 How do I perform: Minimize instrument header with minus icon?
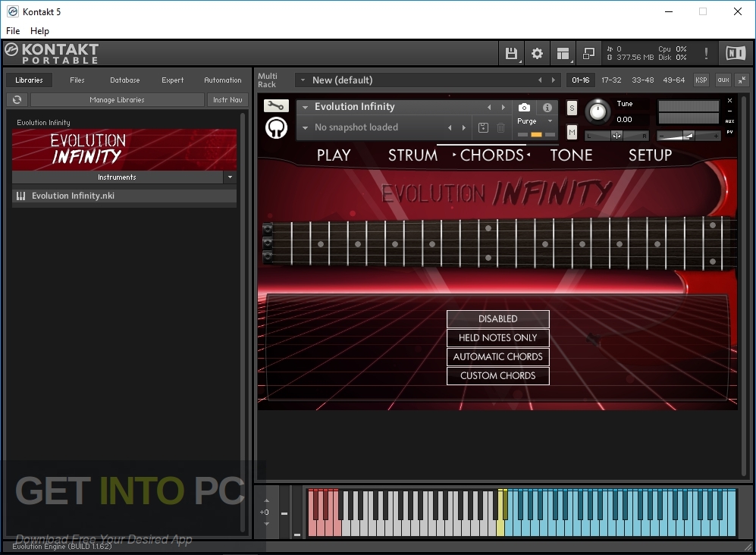click(x=729, y=111)
